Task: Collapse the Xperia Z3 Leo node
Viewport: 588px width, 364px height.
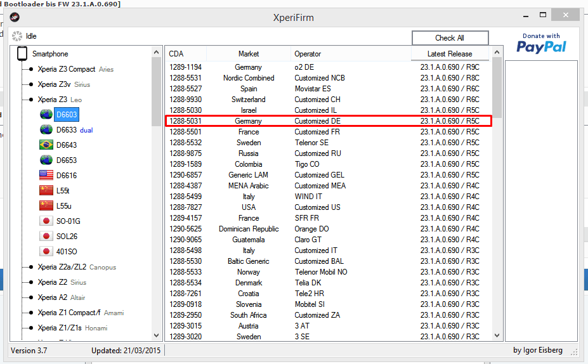Action: (x=30, y=100)
